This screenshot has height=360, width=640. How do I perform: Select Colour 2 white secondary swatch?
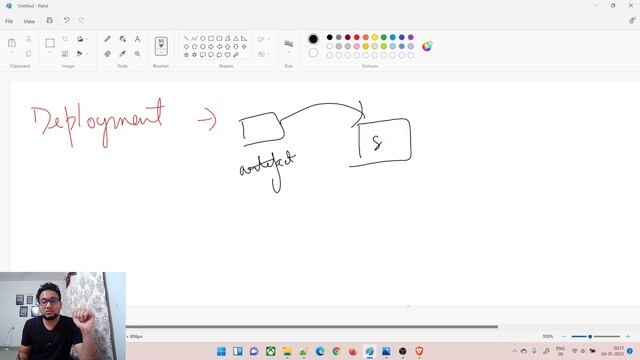point(313,53)
